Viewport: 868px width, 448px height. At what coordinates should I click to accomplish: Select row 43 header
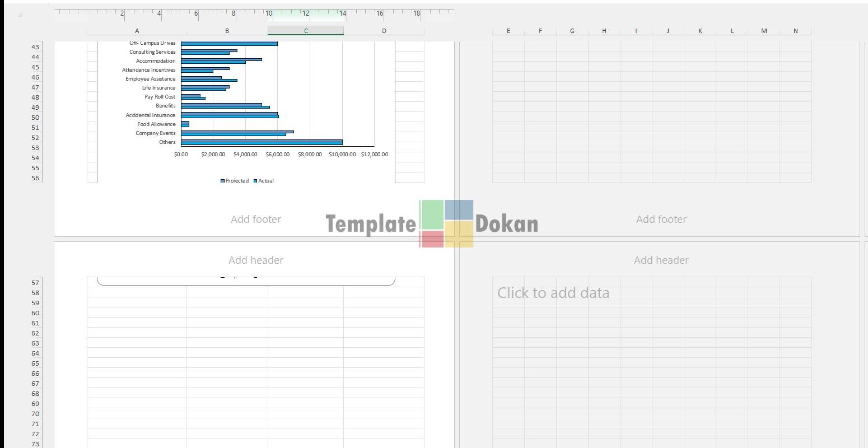[x=36, y=47]
